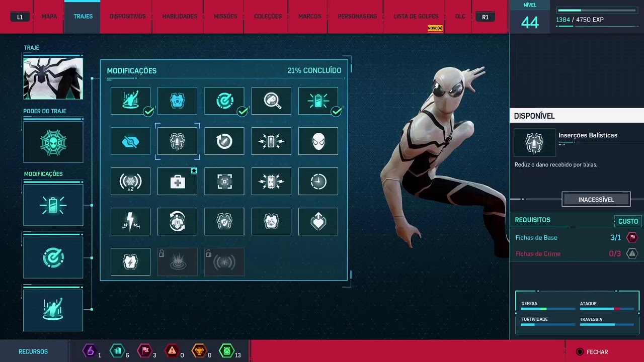
Task: Select the magnifying glass scanner modification
Action: point(271,101)
